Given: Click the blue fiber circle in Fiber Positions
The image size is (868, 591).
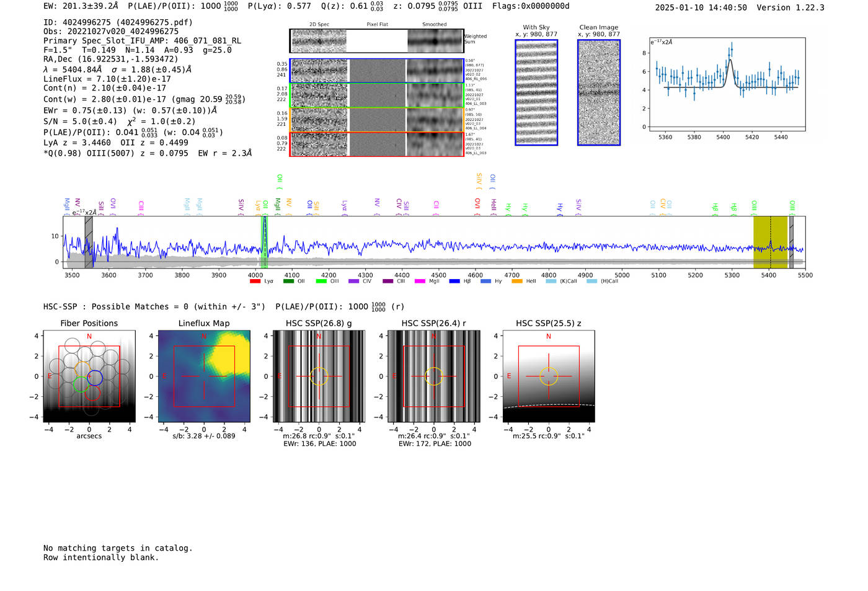Looking at the screenshot, I should [x=94, y=377].
